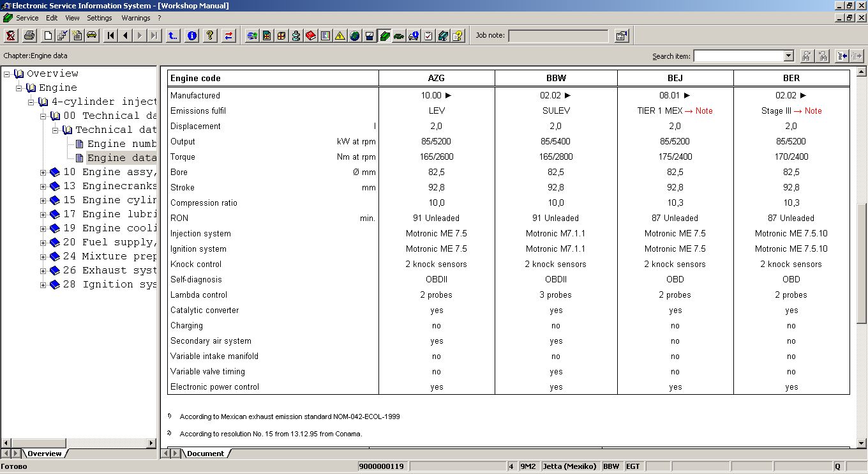This screenshot has width=868, height=474.
Task: Click the Job note field
Action: (x=559, y=36)
